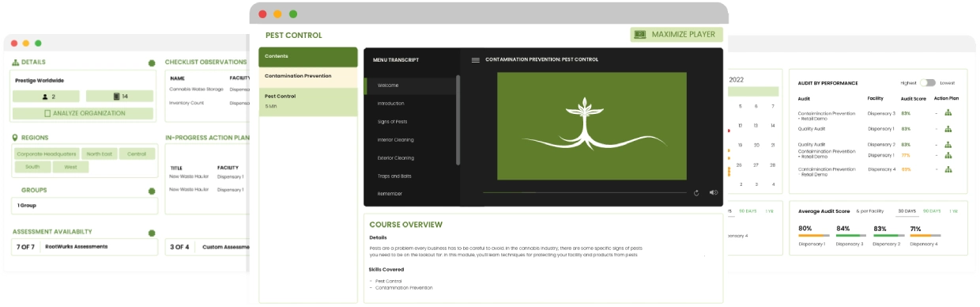Select the Central region chip

coord(137,153)
